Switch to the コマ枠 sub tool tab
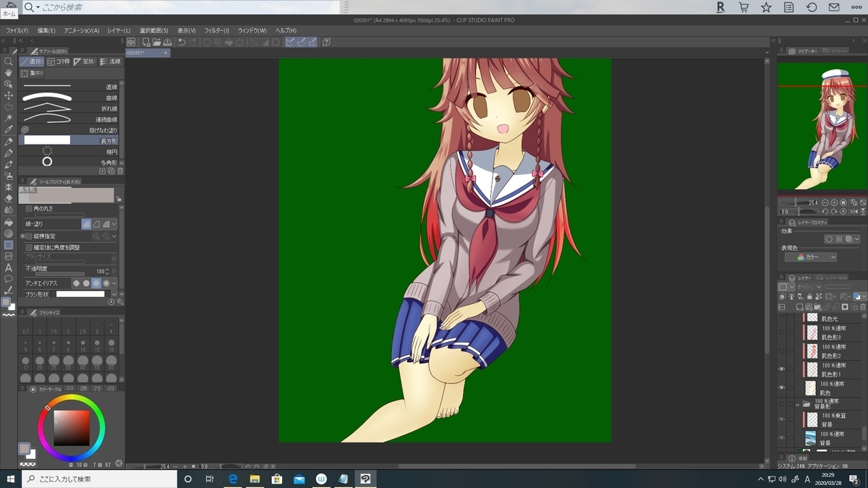Viewport: 868px width, 488px height. [x=59, y=61]
